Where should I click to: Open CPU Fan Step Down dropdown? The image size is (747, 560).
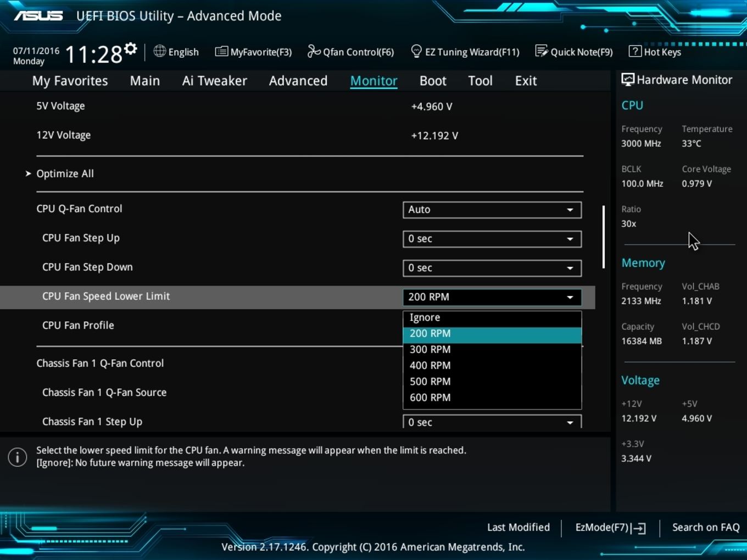point(492,268)
